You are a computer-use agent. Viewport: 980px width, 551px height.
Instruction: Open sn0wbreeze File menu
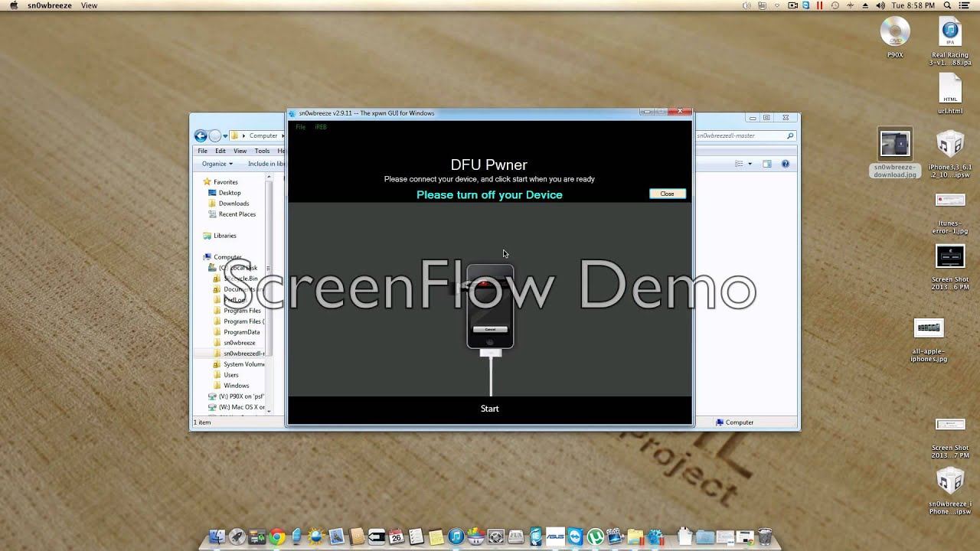tap(300, 127)
